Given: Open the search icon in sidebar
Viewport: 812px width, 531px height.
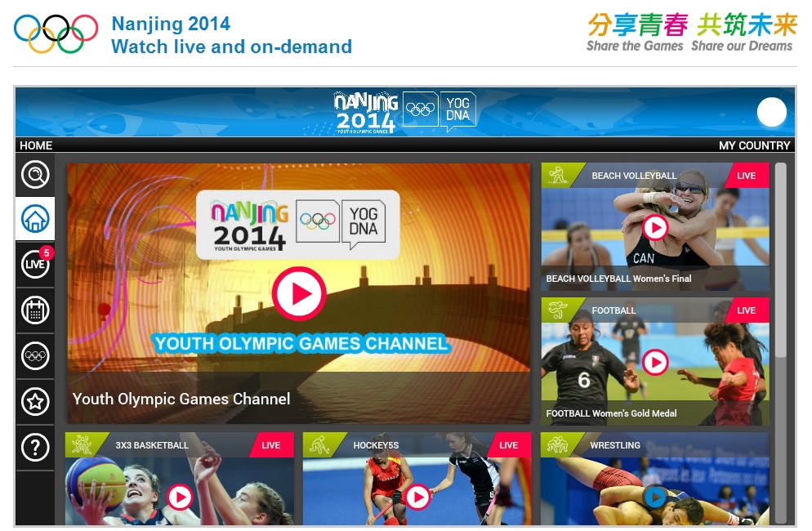Looking at the screenshot, I should [x=35, y=175].
